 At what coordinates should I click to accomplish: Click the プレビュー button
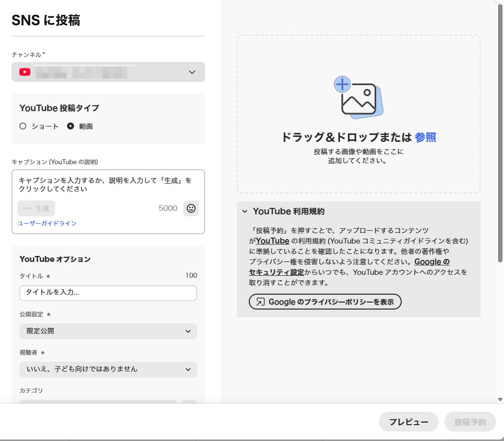pos(409,422)
